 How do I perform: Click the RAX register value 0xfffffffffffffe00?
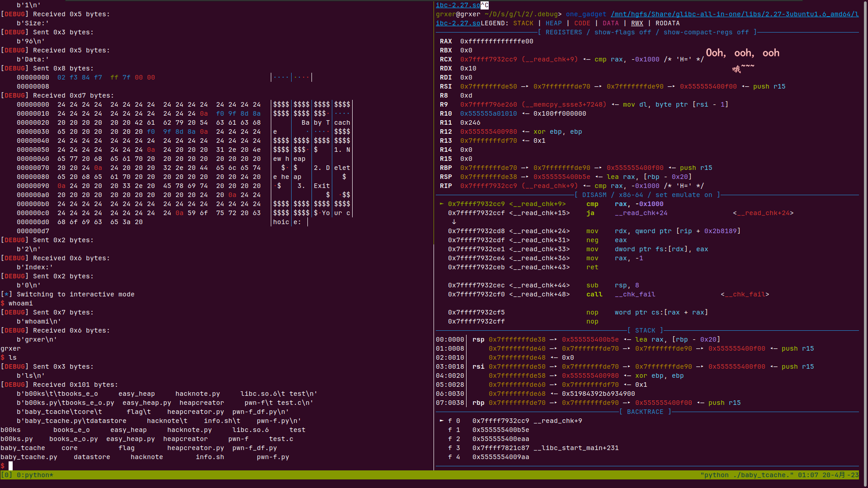pos(497,41)
